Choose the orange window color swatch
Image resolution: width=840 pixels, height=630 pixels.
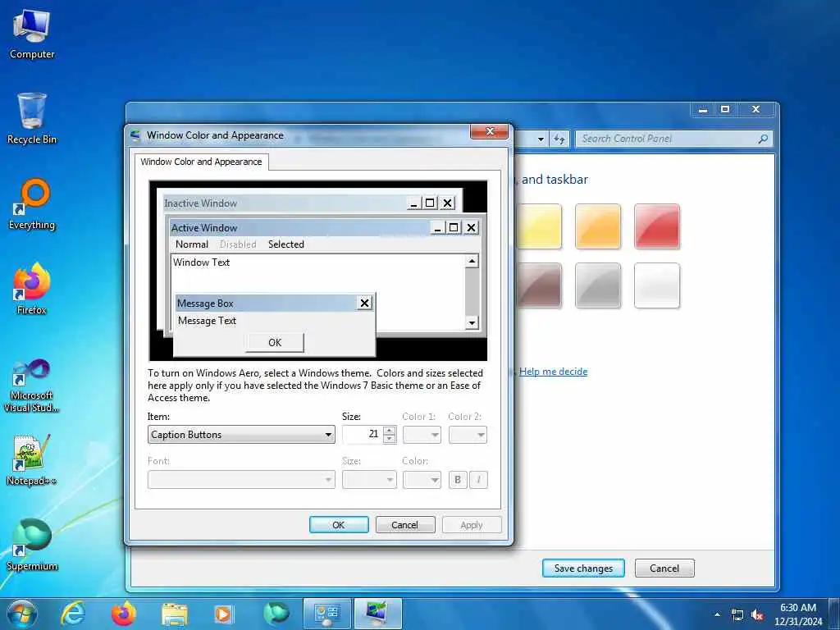598,226
